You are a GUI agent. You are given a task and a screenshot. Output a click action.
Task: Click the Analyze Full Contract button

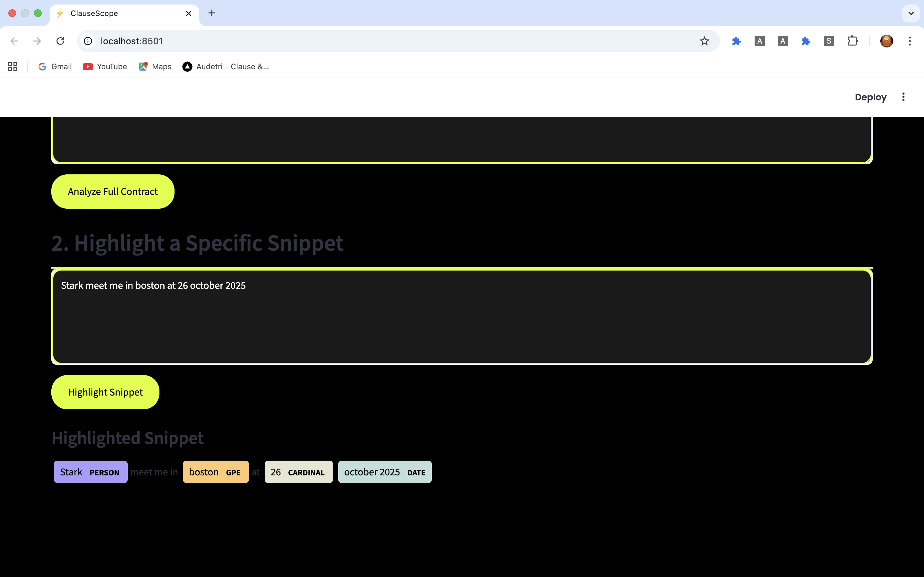click(x=113, y=192)
